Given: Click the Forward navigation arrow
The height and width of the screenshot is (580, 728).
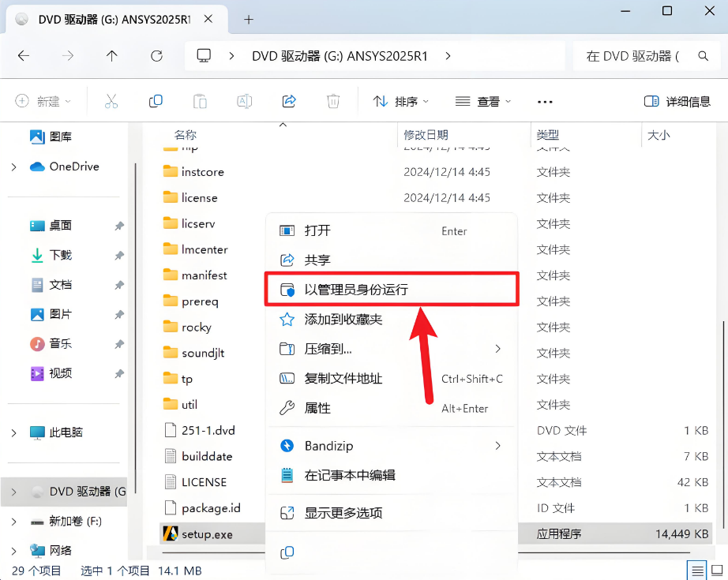Looking at the screenshot, I should tap(68, 56).
